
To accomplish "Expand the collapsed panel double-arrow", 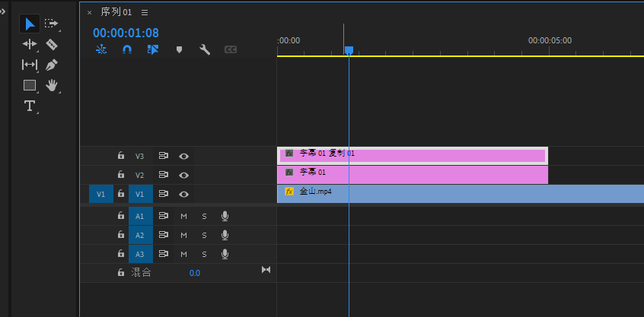I will [x=2, y=11].
